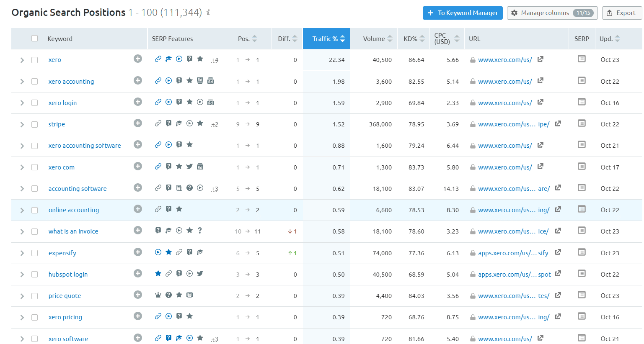This screenshot has height=344, width=644.
Task: Select xero accounting software checkbox
Action: coord(34,146)
